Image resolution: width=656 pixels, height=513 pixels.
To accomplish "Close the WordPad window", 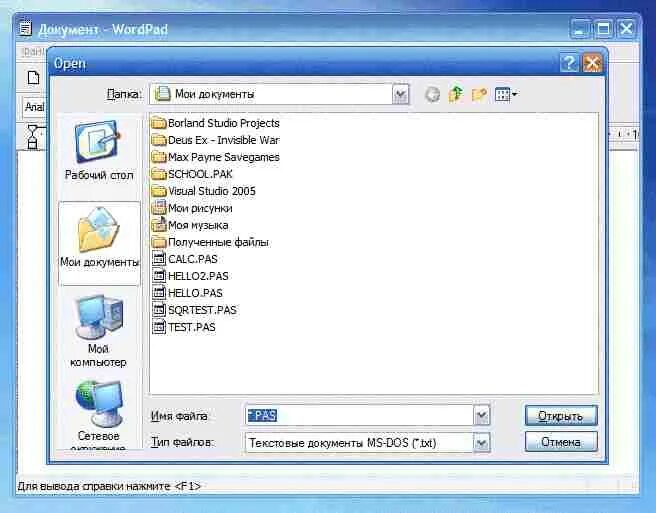I will pos(626,29).
